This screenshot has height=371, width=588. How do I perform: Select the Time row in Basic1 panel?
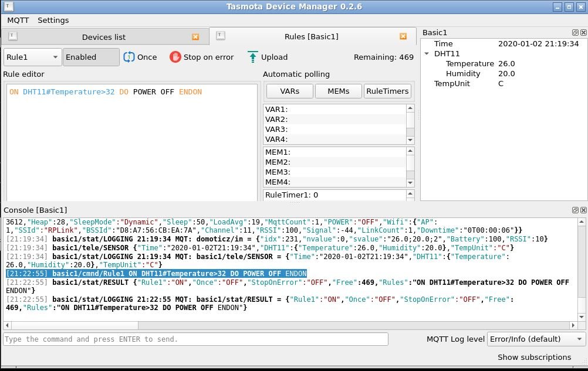(x=504, y=44)
